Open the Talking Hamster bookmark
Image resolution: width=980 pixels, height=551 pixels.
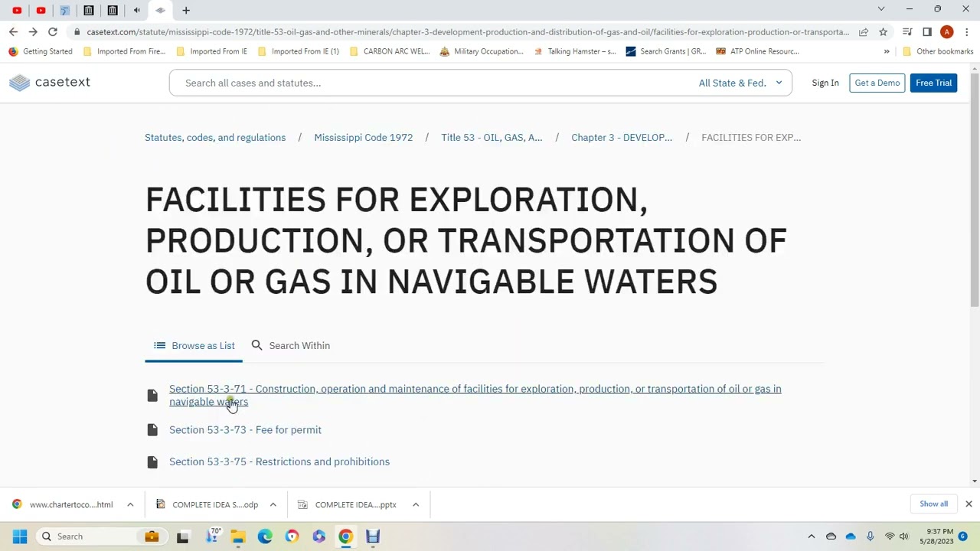tap(574, 51)
